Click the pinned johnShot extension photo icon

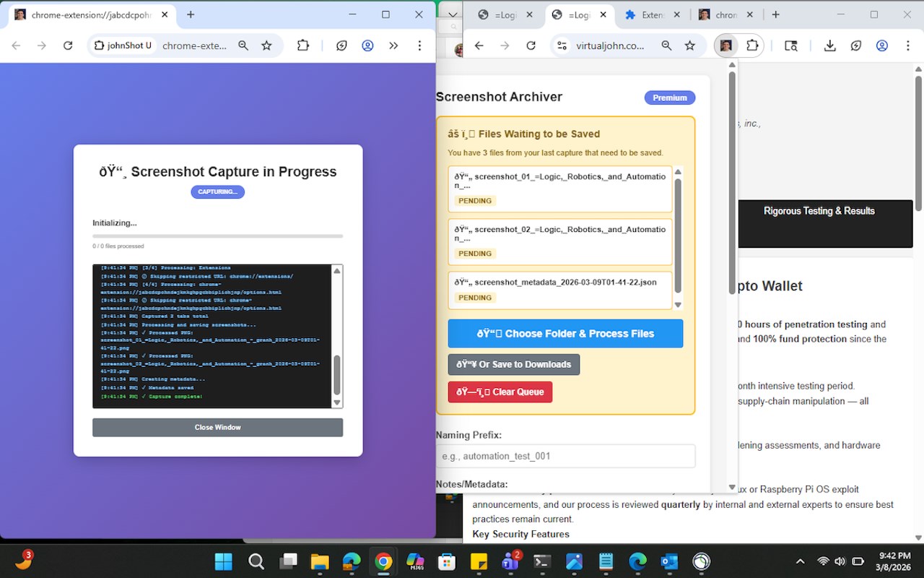726,46
